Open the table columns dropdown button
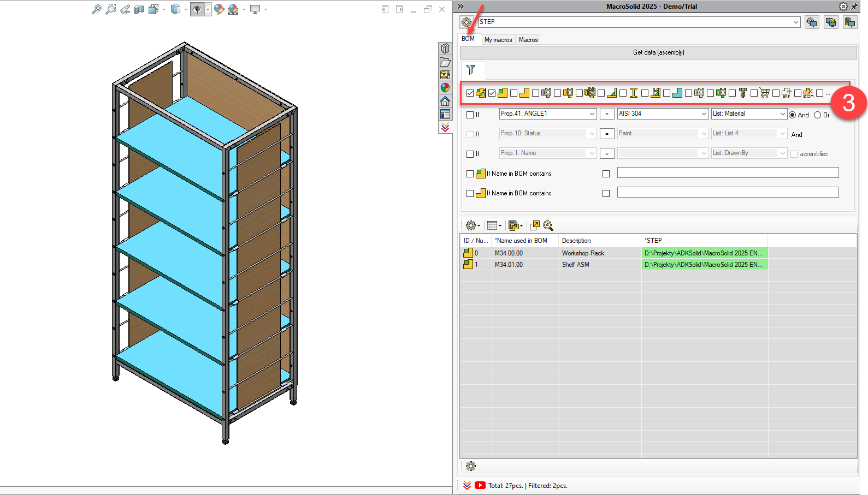Image resolution: width=868 pixels, height=495 pixels. [494, 225]
